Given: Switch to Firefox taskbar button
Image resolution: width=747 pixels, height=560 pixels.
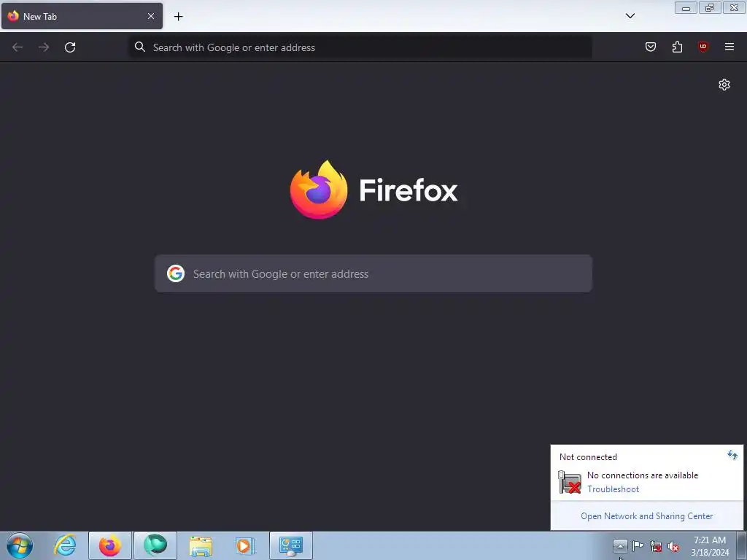Looking at the screenshot, I should point(110,545).
